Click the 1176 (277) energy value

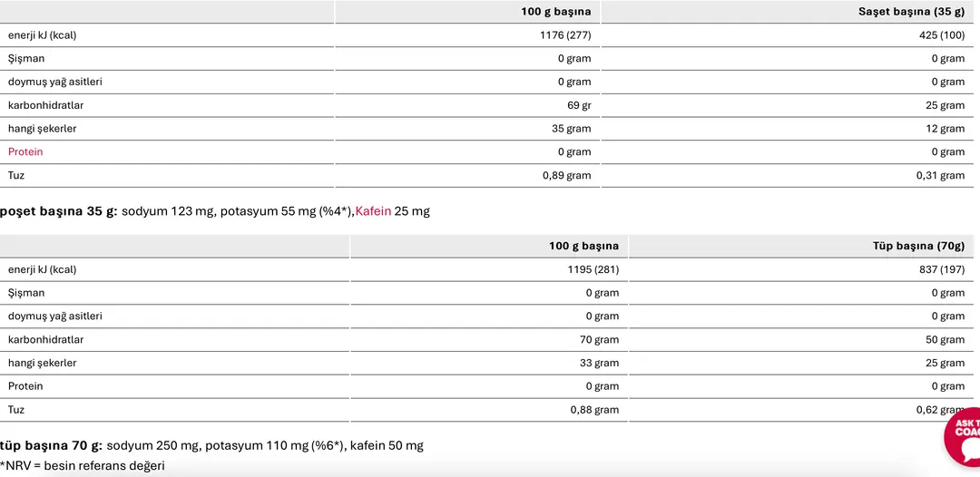pos(564,35)
